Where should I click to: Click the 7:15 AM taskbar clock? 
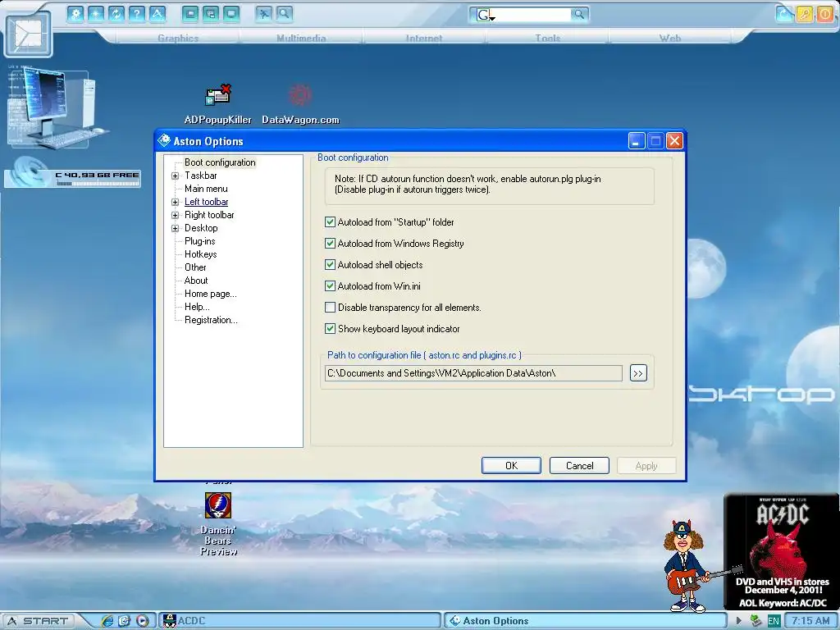810,621
